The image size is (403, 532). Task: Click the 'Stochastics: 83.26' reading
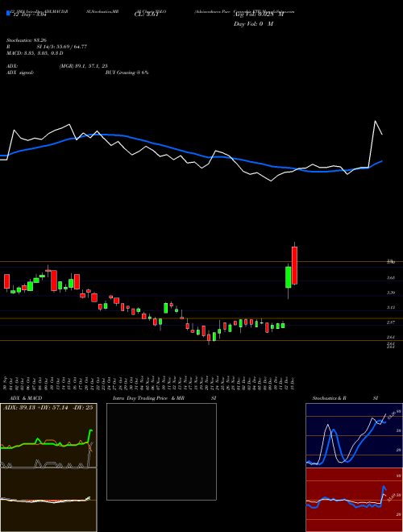[x=27, y=40]
